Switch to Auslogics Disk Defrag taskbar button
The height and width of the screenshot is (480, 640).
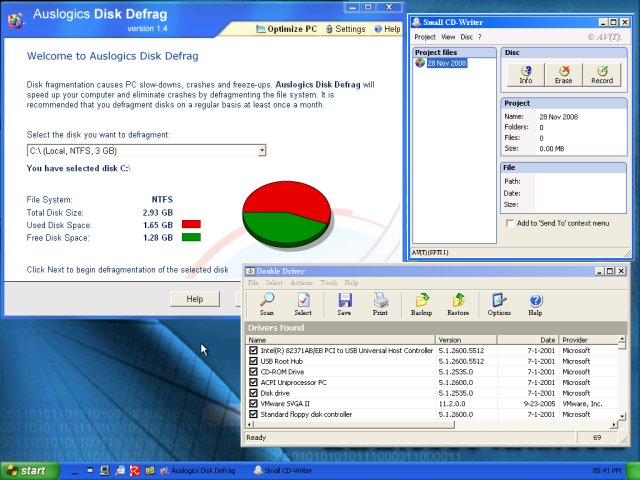[198, 471]
